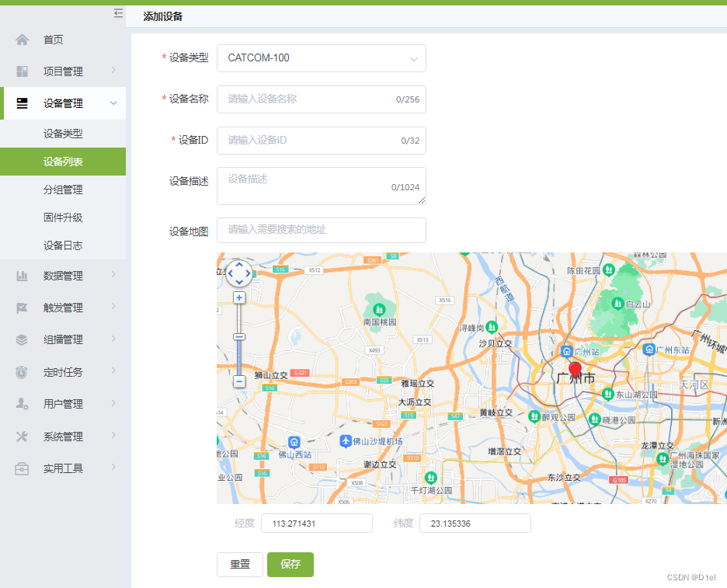Collapse the sidebar with the fold icon
Image resolution: width=727 pixels, height=588 pixels.
(x=118, y=13)
